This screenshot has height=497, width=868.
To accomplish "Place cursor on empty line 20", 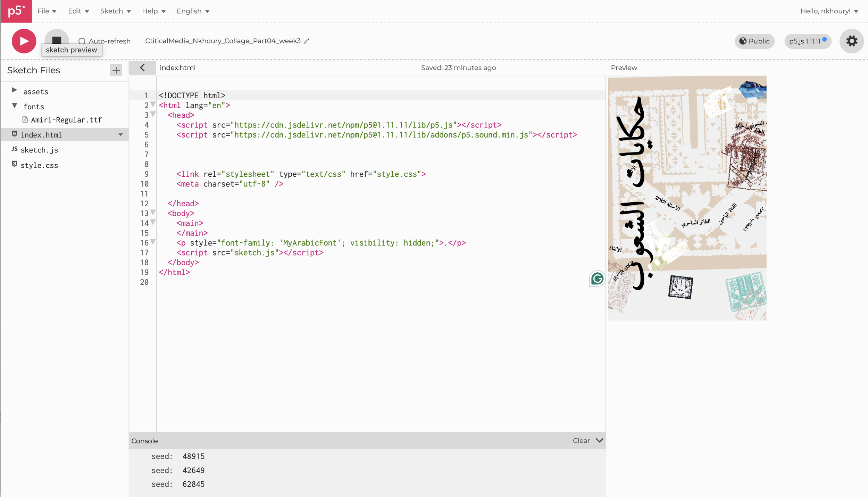I will [x=381, y=282].
